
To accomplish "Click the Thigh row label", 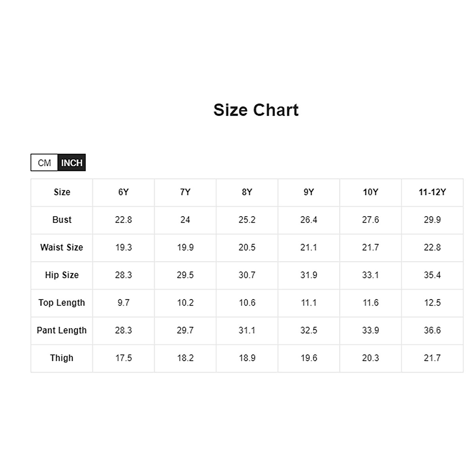I will (x=62, y=358).
